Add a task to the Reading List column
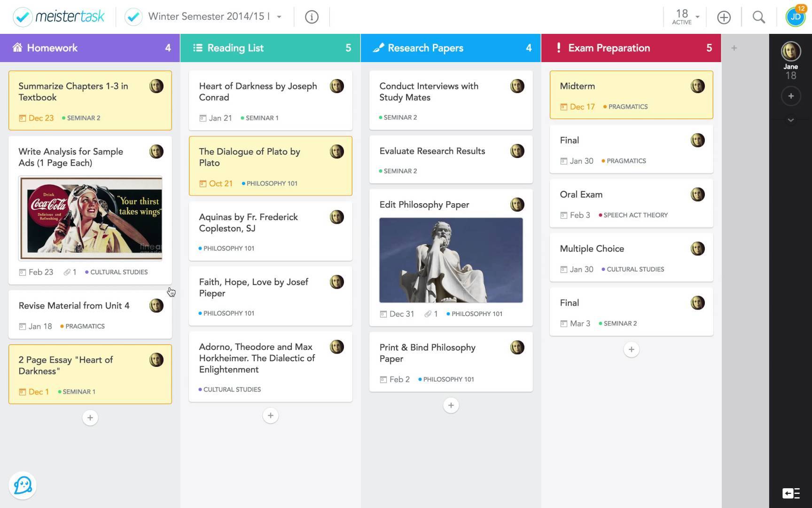Screen dimensions: 812x508 tap(271, 415)
